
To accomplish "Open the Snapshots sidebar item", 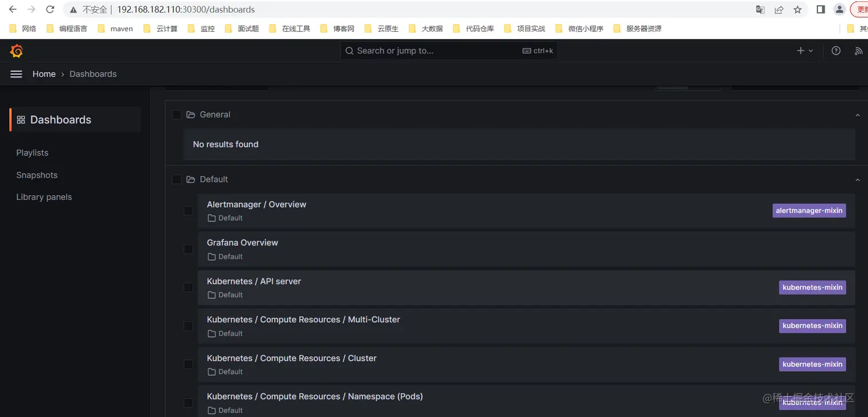I will [x=37, y=175].
